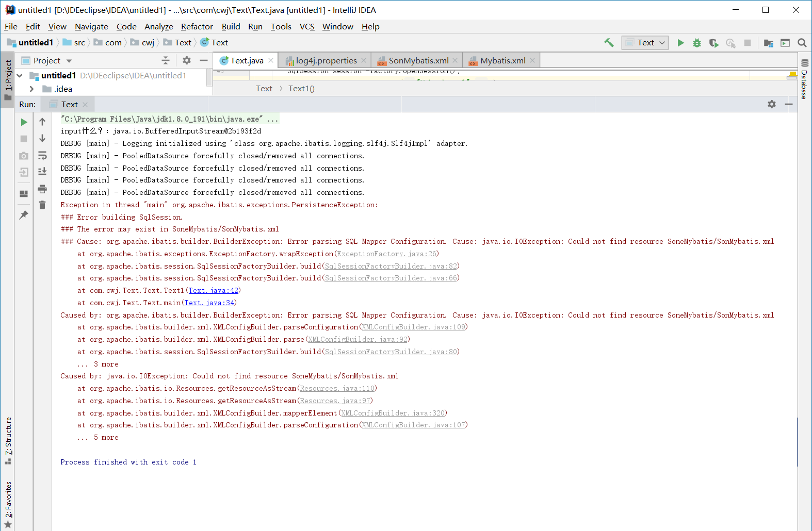This screenshot has width=812, height=531.
Task: Click the src breadcrumb in the navigation bar
Action: pyautogui.click(x=74, y=43)
